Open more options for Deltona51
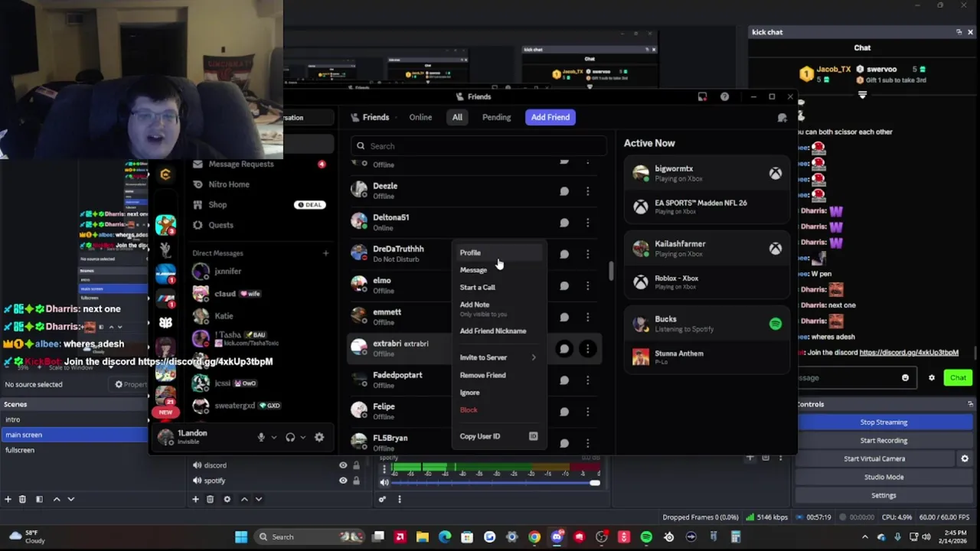Image resolution: width=980 pixels, height=551 pixels. coord(587,223)
